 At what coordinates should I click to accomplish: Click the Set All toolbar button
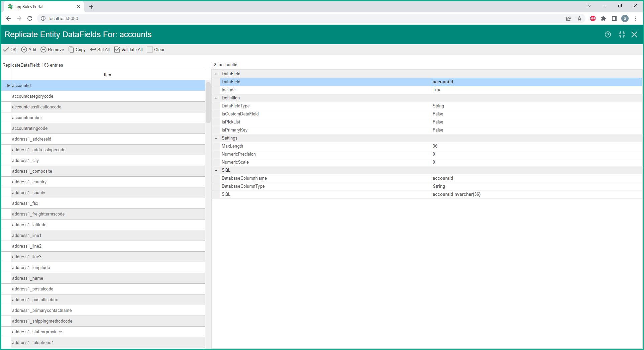[100, 50]
